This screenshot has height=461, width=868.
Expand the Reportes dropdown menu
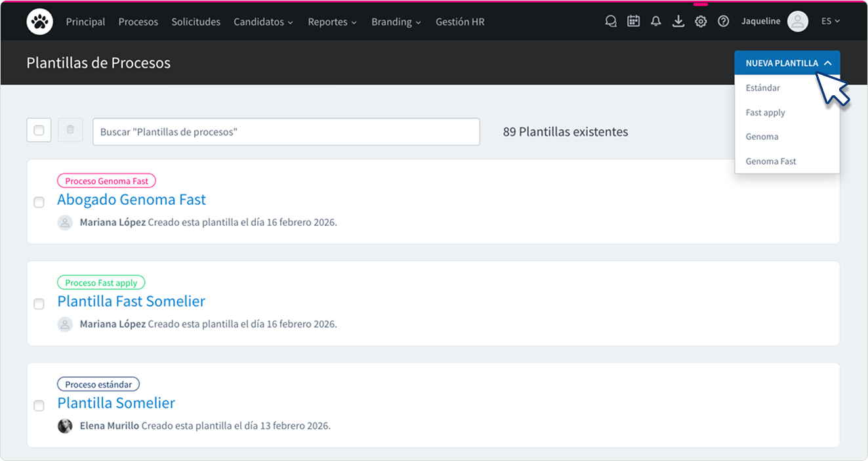click(x=332, y=22)
